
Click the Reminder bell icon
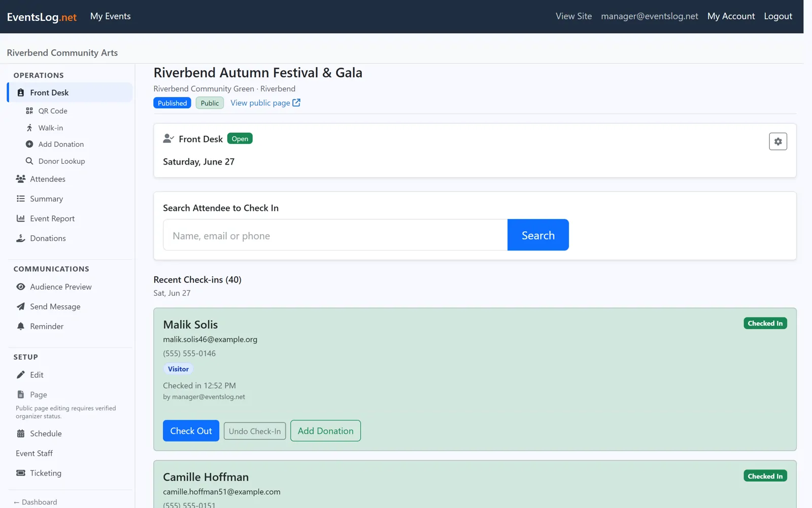tap(21, 326)
